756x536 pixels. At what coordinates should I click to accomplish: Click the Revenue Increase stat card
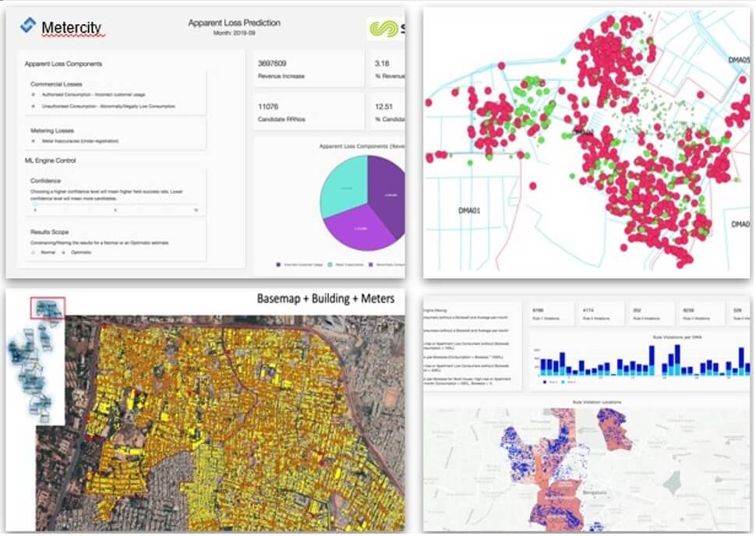pyautogui.click(x=309, y=69)
